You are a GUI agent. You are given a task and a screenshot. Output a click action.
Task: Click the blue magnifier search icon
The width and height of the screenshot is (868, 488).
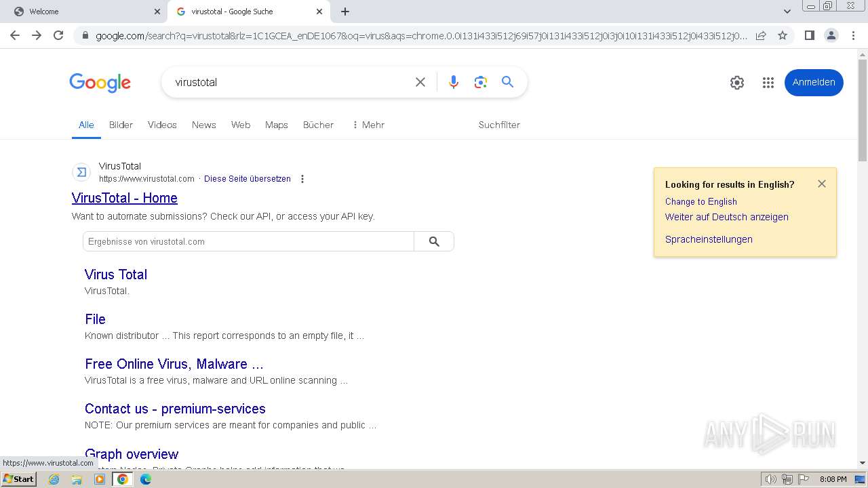pyautogui.click(x=507, y=82)
